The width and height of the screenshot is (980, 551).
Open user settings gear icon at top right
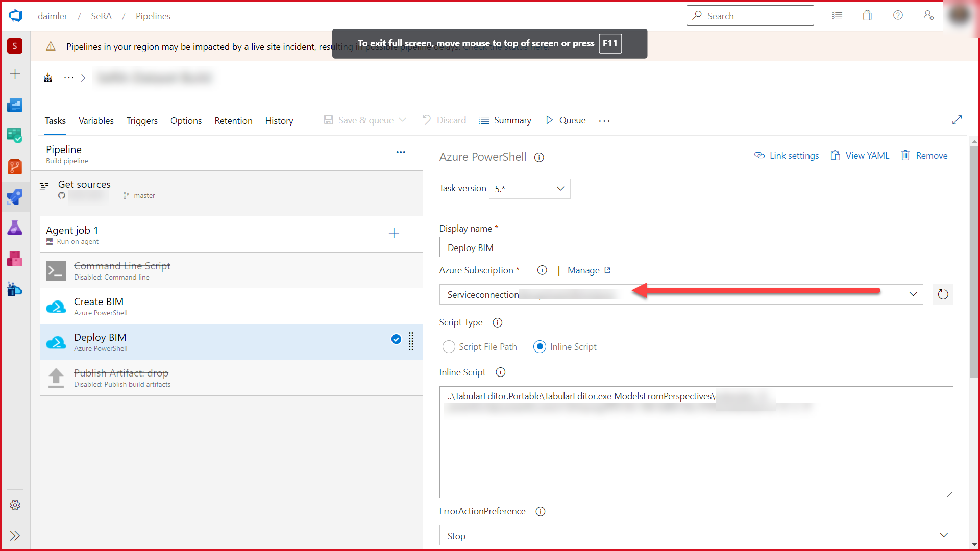[928, 15]
